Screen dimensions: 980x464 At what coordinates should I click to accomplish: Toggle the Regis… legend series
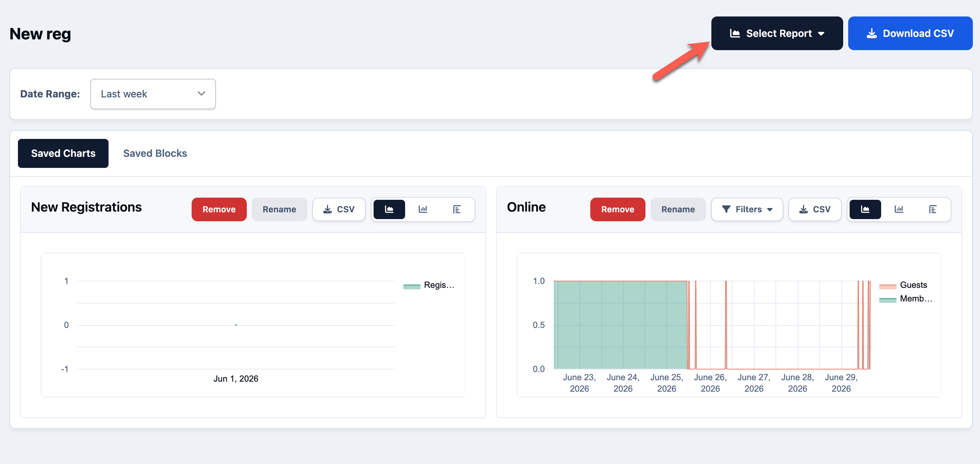point(429,285)
